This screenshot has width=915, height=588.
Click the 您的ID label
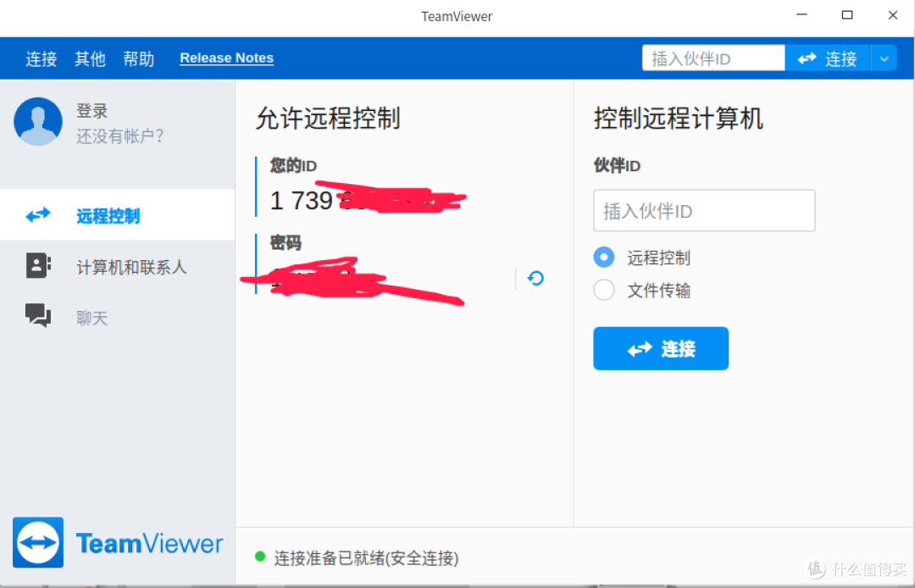click(293, 166)
